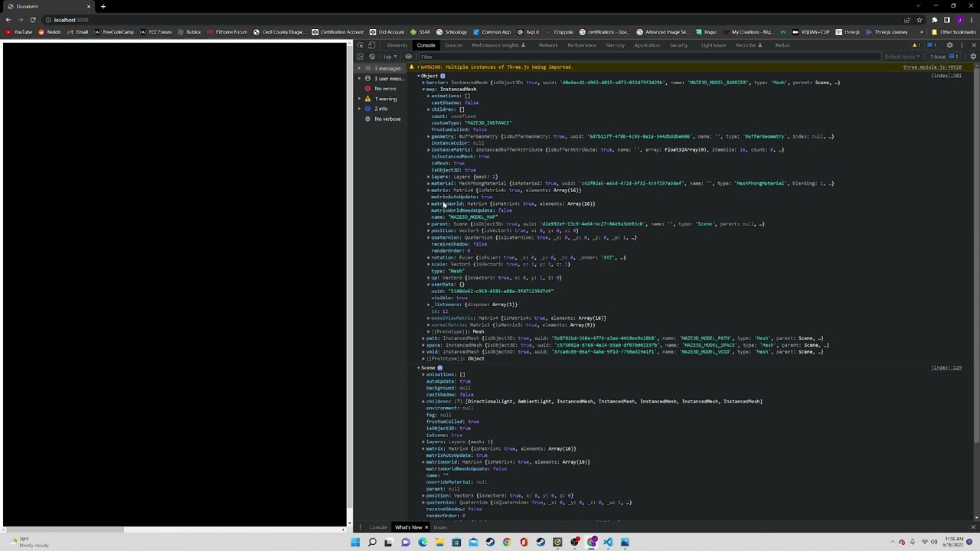Expand the '3 messages' sidebar group
980x551 pixels.
coord(360,69)
